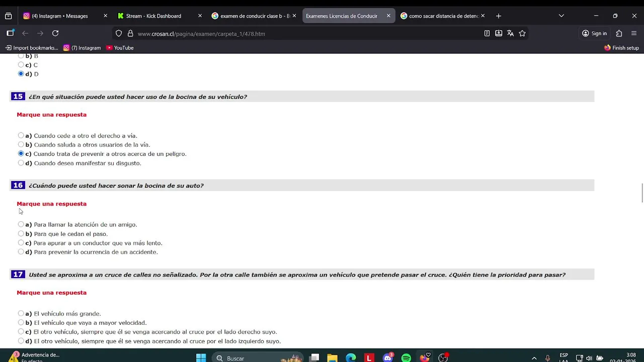Go back to the previous page
Viewport: 644px width, 362px height.
pos(25,33)
